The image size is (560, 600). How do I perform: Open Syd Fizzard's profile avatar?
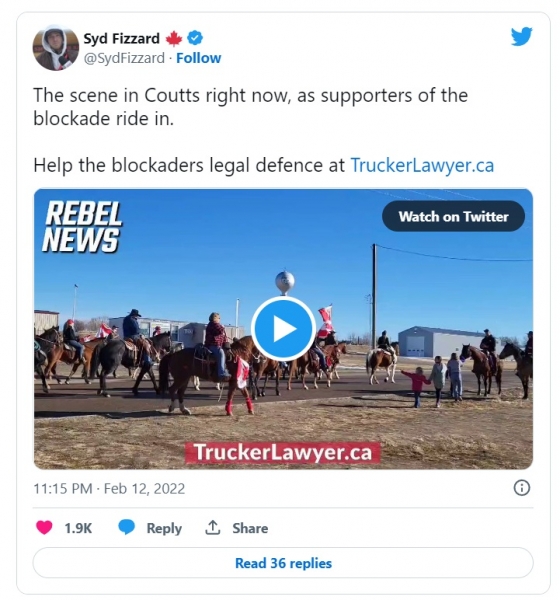(56, 48)
